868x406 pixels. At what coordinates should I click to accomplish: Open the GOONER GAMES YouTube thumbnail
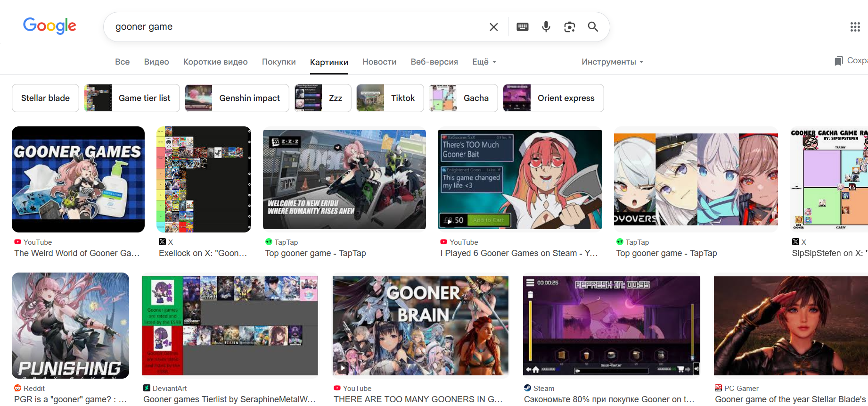(78, 179)
